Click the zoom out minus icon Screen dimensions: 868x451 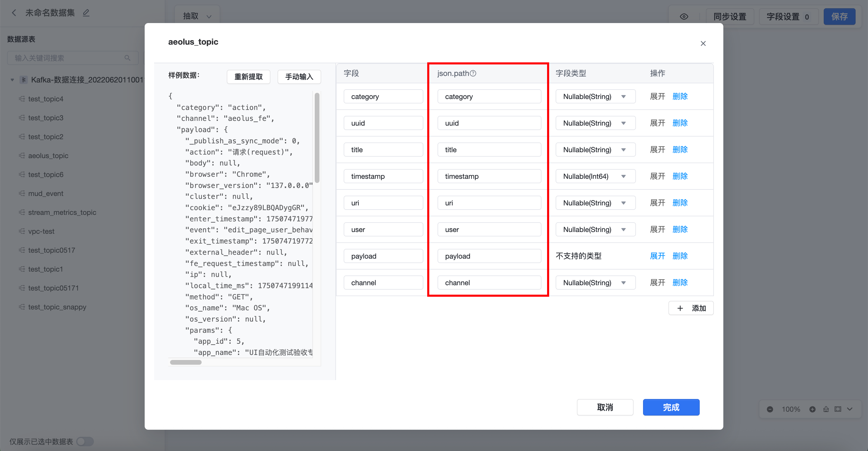[770, 409]
